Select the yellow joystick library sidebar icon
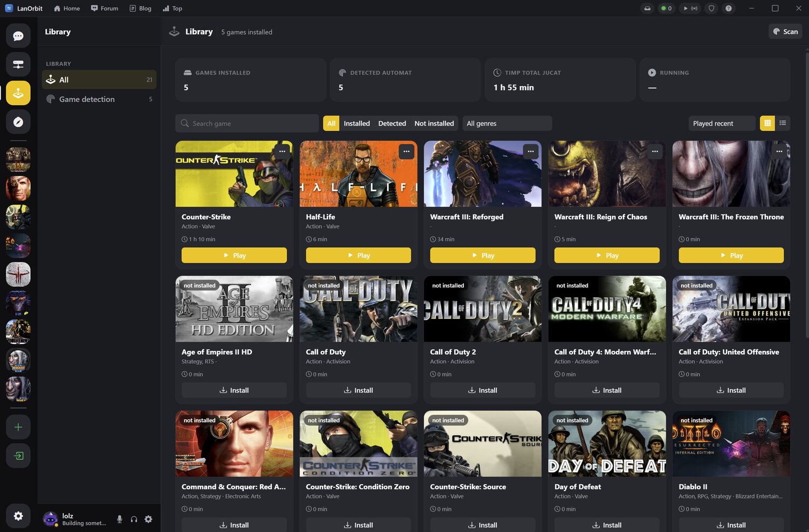The height and width of the screenshot is (532, 809). (18, 93)
